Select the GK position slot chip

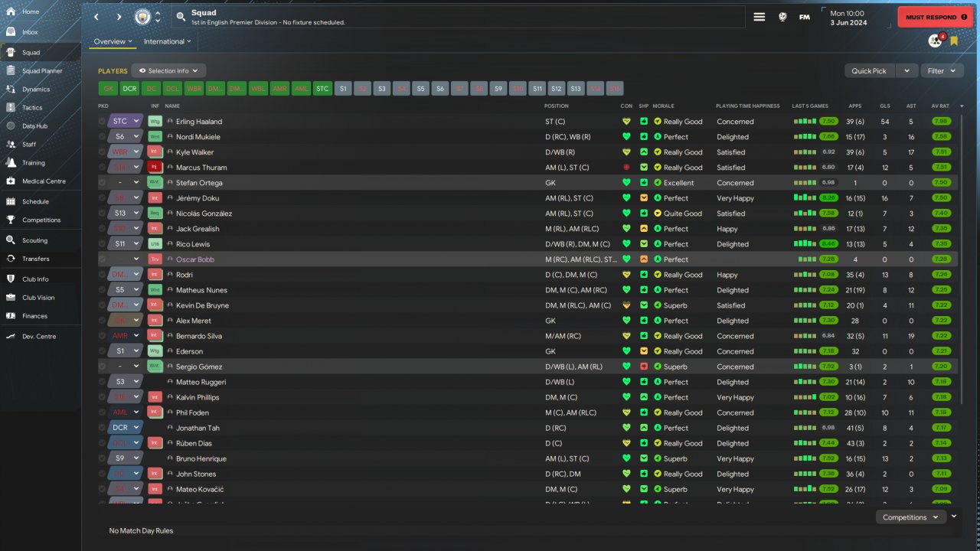[x=109, y=89]
